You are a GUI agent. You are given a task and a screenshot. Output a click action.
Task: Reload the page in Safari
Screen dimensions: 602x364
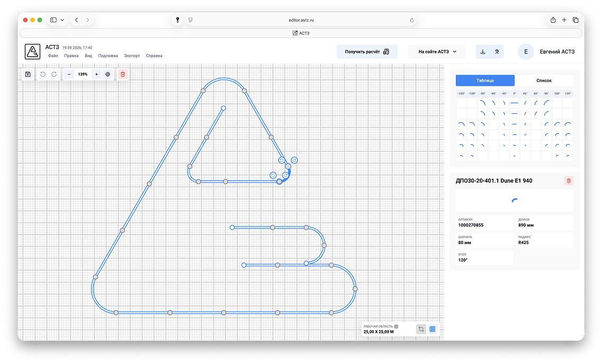411,20
